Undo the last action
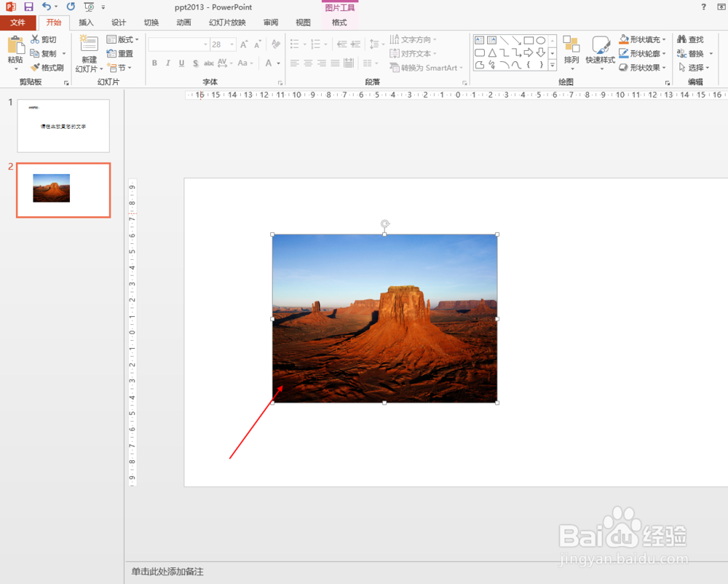This screenshot has height=584, width=728. (47, 7)
